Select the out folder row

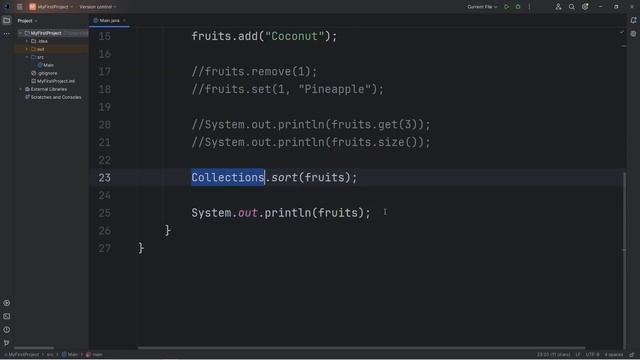coord(51,49)
